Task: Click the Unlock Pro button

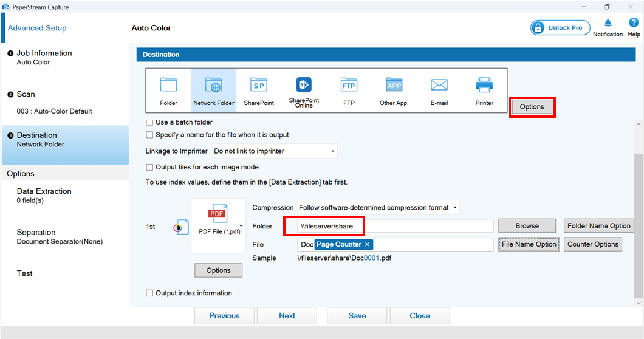Action: click(x=560, y=27)
